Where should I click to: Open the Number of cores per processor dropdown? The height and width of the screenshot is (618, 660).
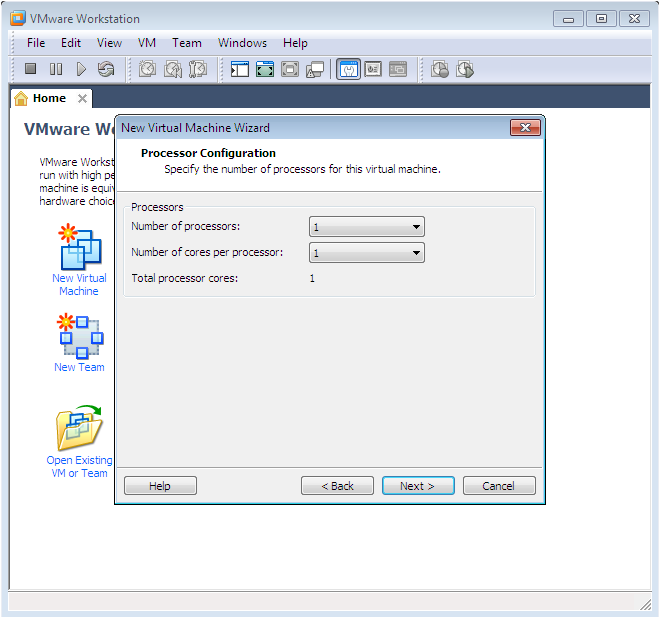coord(367,253)
